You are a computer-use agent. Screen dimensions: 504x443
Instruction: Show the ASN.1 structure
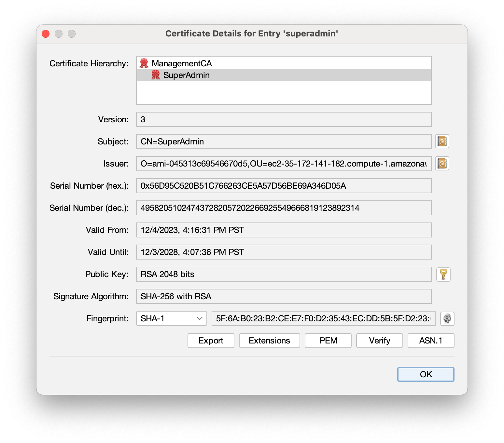tap(430, 341)
